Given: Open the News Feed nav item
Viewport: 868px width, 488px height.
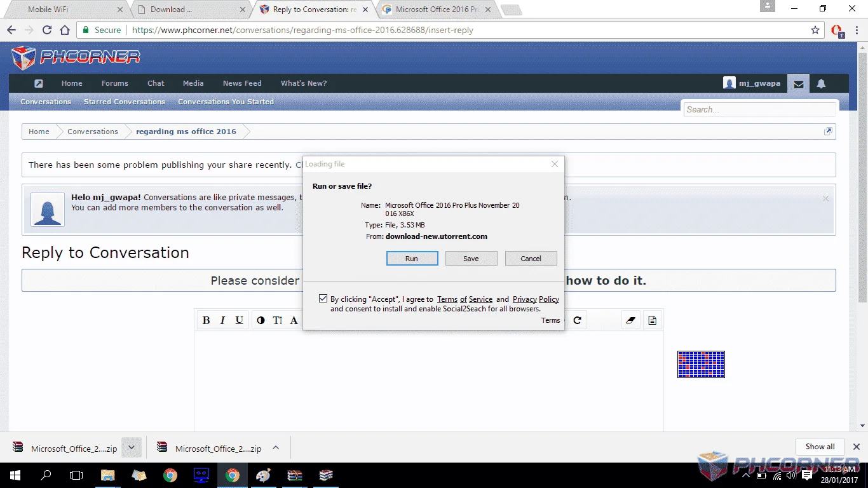Looking at the screenshot, I should pyautogui.click(x=242, y=83).
